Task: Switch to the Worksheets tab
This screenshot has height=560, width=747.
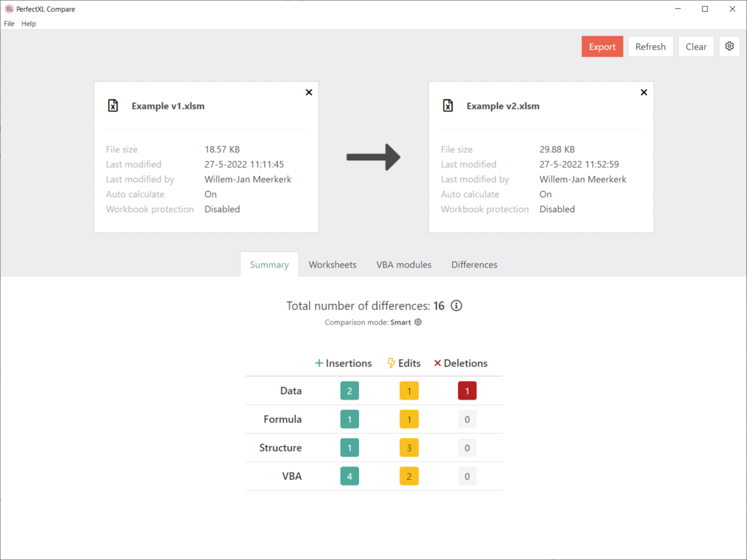Action: point(333,265)
